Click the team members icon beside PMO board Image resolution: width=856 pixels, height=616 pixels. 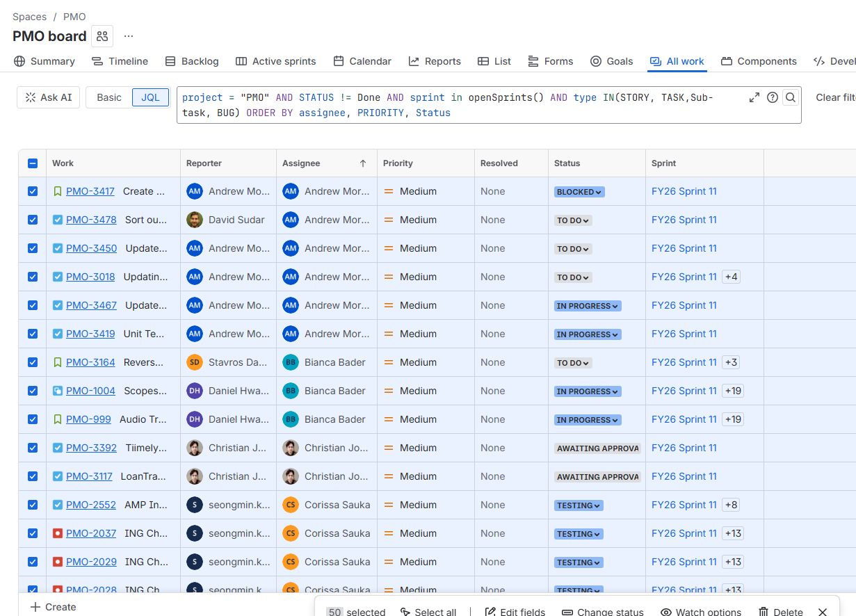pos(102,36)
